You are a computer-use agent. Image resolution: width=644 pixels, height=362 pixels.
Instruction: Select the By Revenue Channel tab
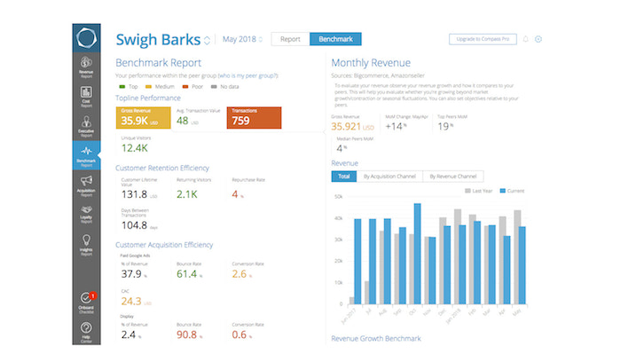[453, 177]
